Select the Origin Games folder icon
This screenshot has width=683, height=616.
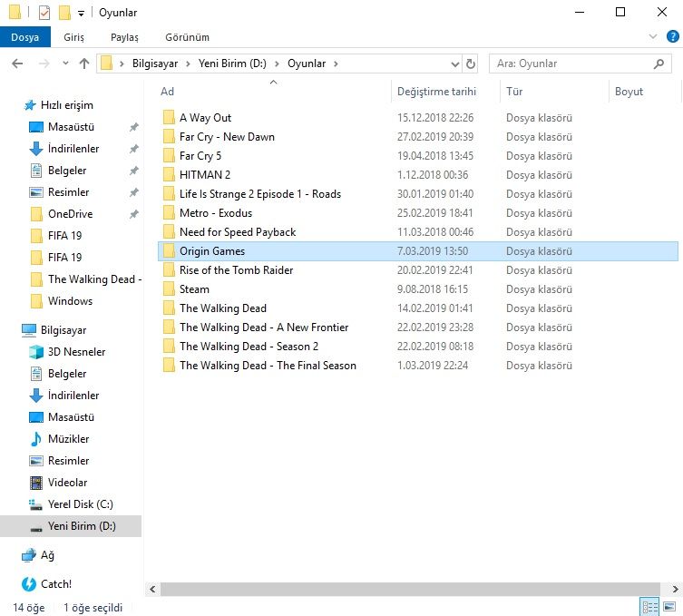coord(169,251)
